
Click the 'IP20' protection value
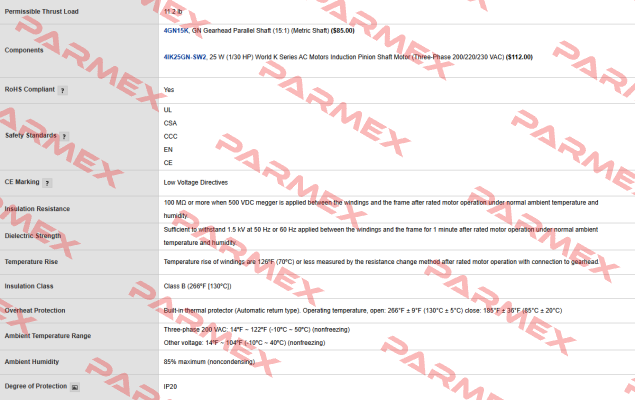pos(170,387)
